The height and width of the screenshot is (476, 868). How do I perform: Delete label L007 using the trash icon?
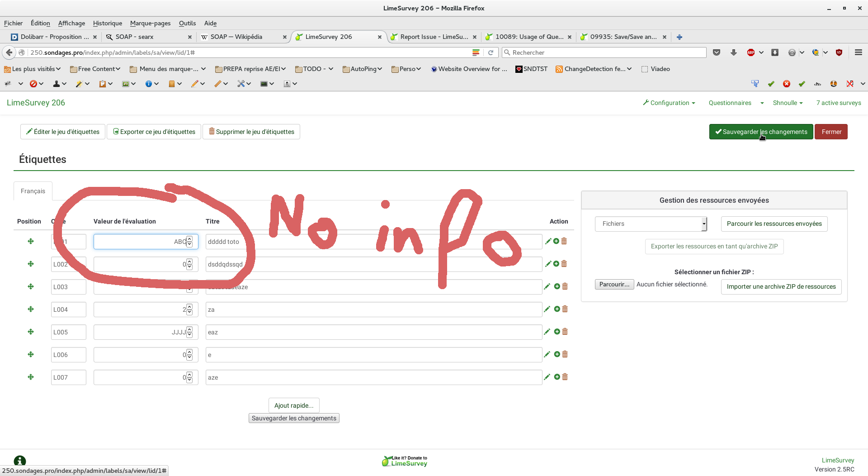565,377
